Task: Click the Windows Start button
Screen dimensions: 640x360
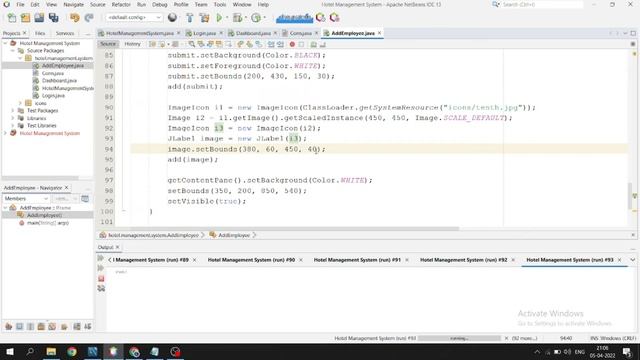Action: (10, 351)
